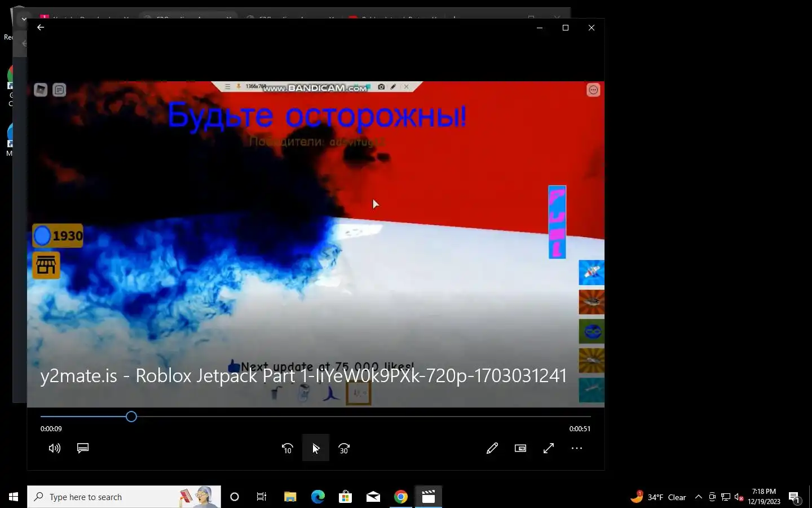812x508 pixels.
Task: Open Task View
Action: (x=262, y=497)
